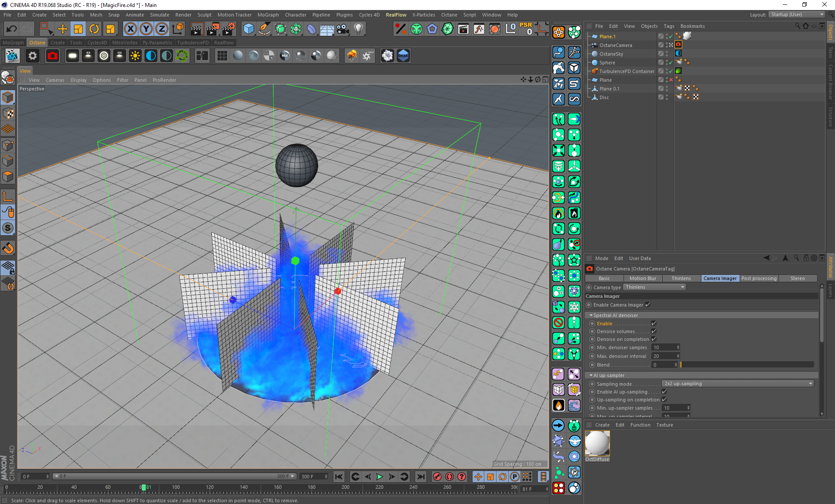This screenshot has height=504, width=835.
Task: Open the X-Particles menu
Action: pyautogui.click(x=423, y=15)
